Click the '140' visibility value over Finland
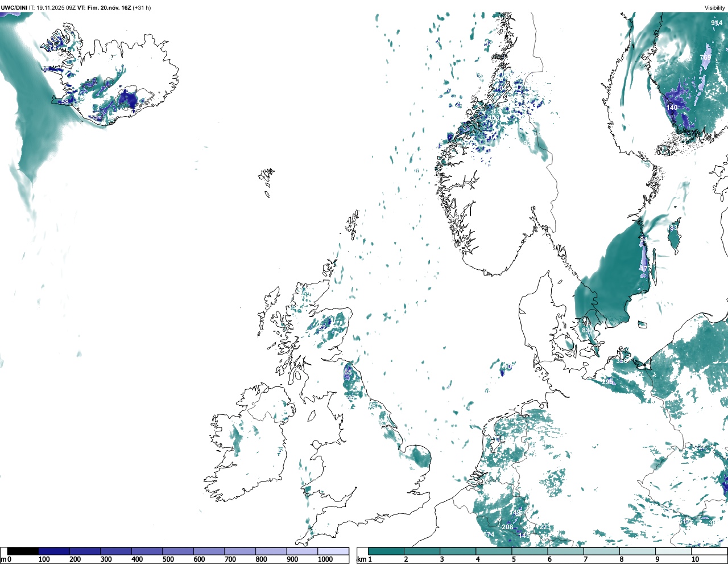 672,108
